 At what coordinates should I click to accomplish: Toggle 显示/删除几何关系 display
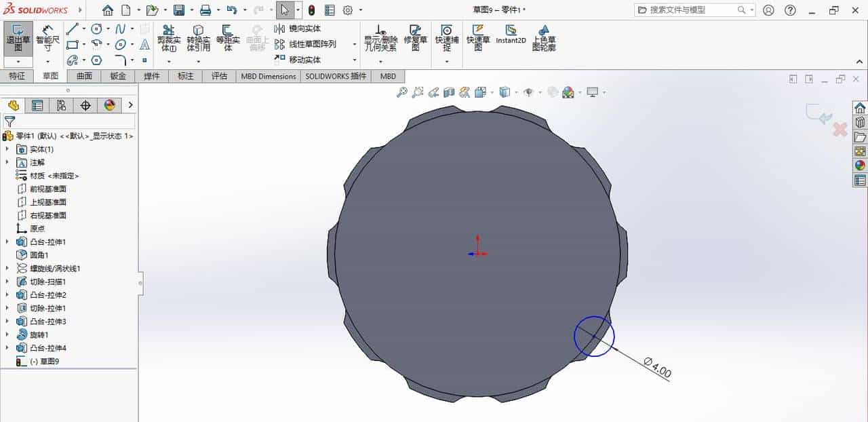(380, 37)
